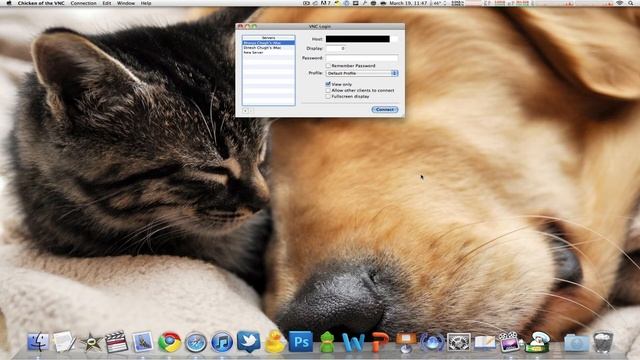Viewport: 640px width, 360px height.
Task: Open iTunes from the dock
Action: (x=222, y=342)
